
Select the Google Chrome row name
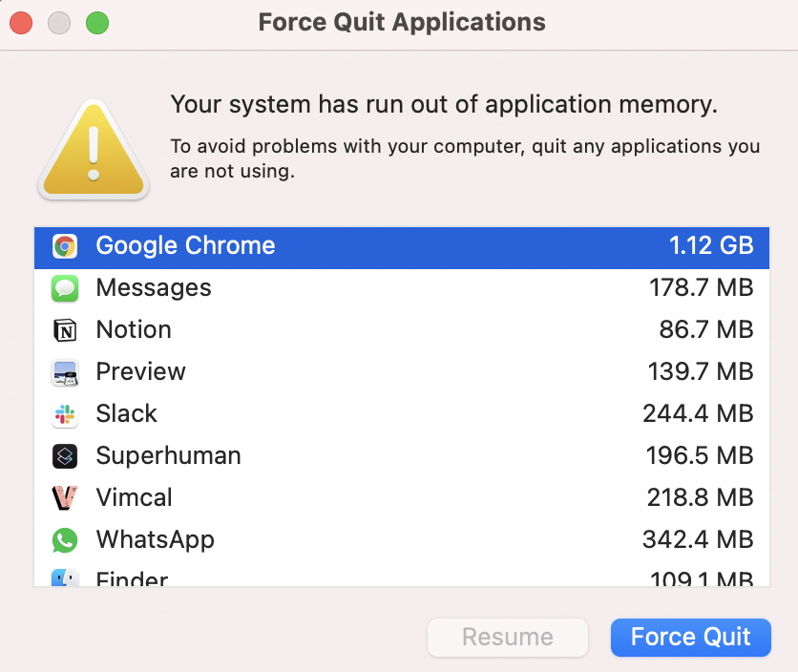[x=185, y=245]
